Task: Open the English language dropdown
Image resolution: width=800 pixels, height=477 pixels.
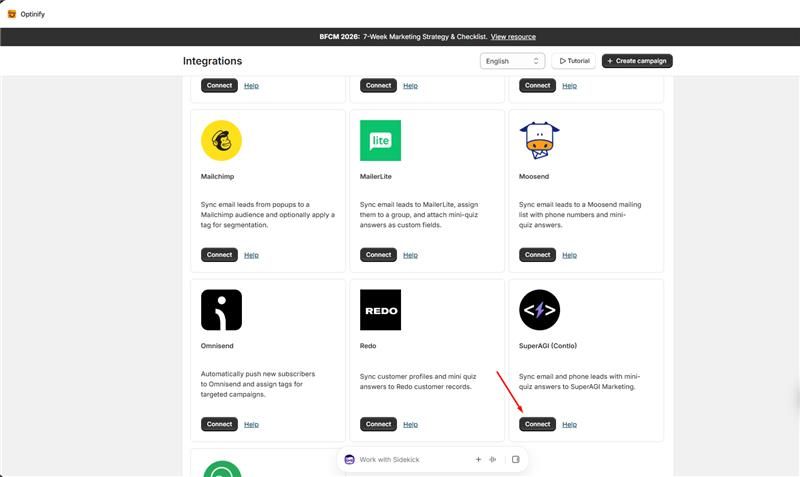Action: [x=512, y=61]
